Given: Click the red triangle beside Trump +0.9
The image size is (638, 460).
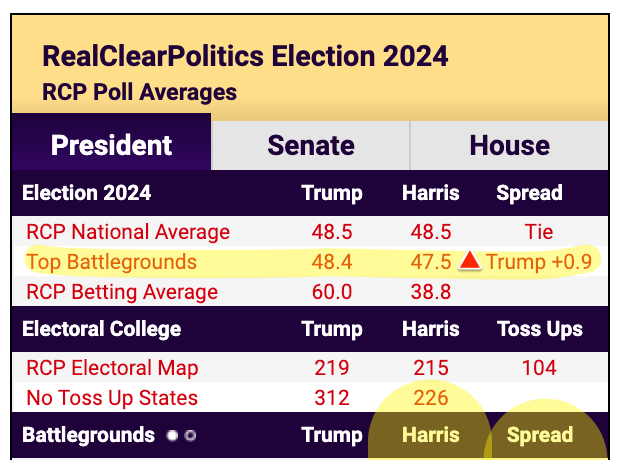Looking at the screenshot, I should pos(470,262).
